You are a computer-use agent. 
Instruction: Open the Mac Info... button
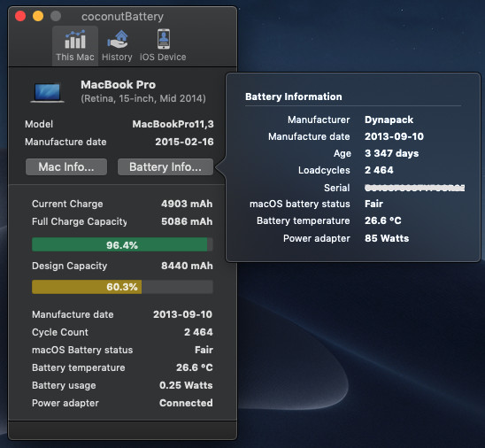(x=66, y=166)
